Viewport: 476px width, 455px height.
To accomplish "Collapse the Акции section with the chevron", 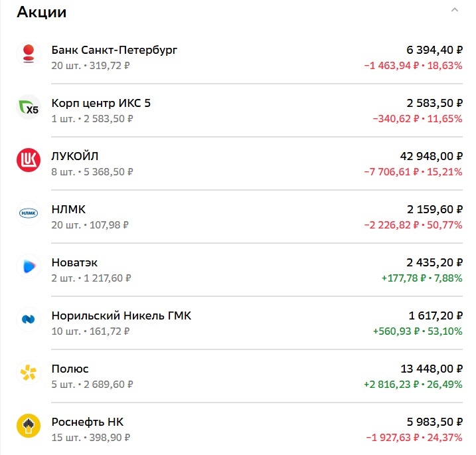I will [x=455, y=10].
